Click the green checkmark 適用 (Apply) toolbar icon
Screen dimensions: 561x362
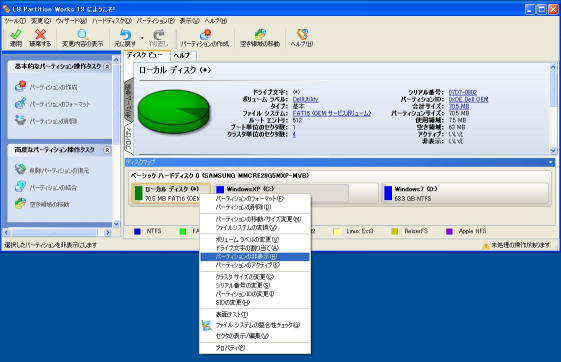(16, 35)
